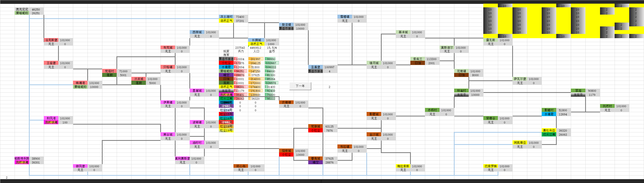Select the 索希兰 city cell
Image resolution: width=644 pixels, height=183 pixels.
point(417,59)
